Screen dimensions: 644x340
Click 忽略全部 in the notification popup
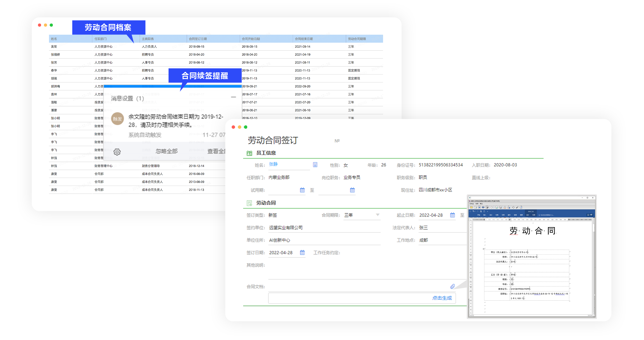click(166, 151)
